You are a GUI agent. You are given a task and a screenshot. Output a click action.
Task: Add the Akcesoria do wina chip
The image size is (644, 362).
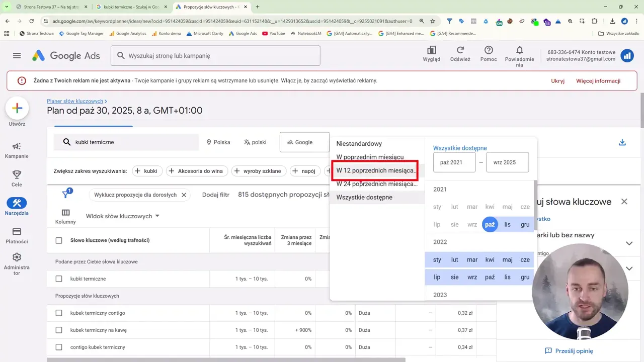click(197, 171)
